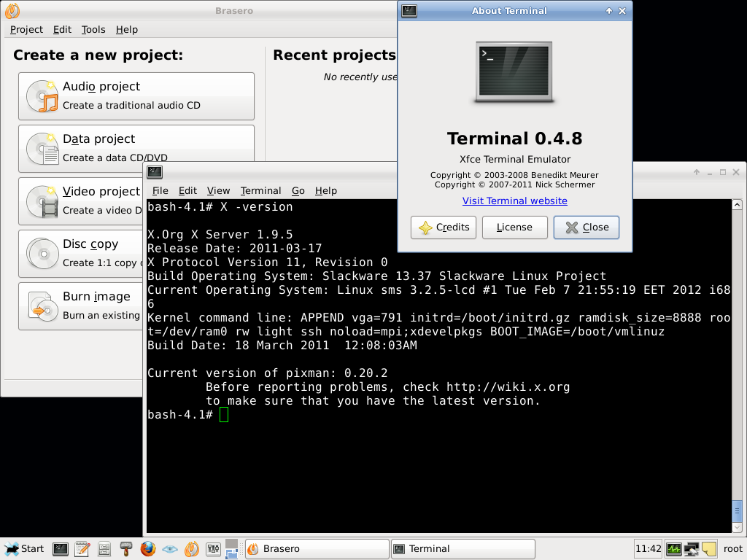
Task: Click the network status tray icon
Action: pos(691,548)
